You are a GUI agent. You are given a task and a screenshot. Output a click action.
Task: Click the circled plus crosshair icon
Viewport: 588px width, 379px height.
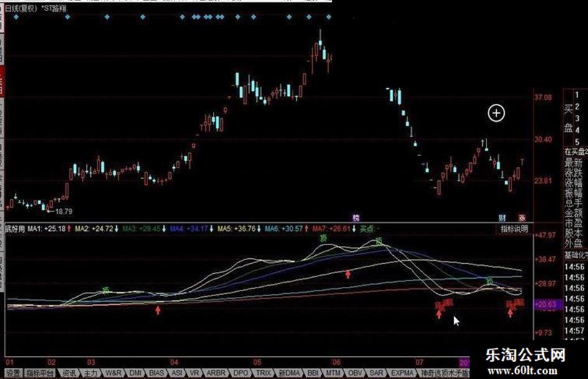496,113
